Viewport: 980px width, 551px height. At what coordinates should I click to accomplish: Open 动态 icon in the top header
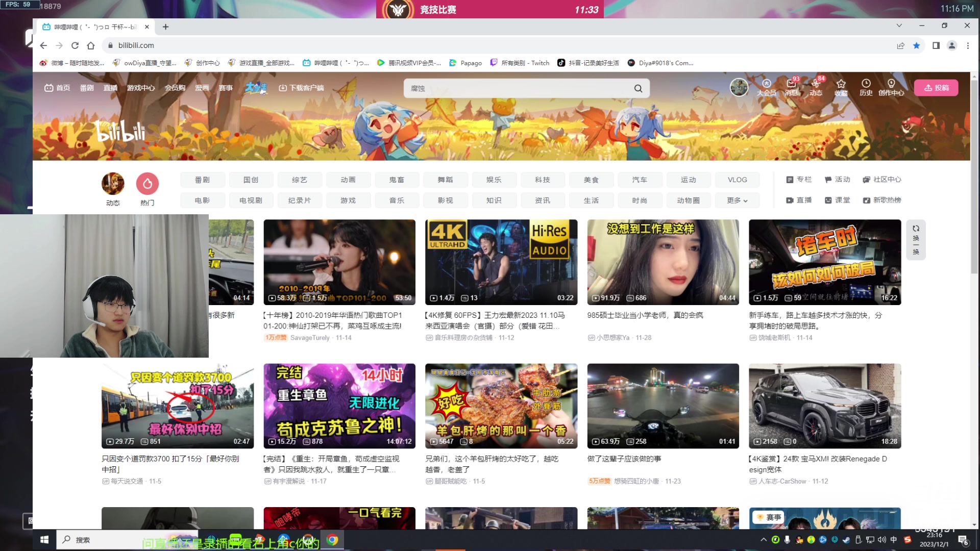pyautogui.click(x=816, y=87)
